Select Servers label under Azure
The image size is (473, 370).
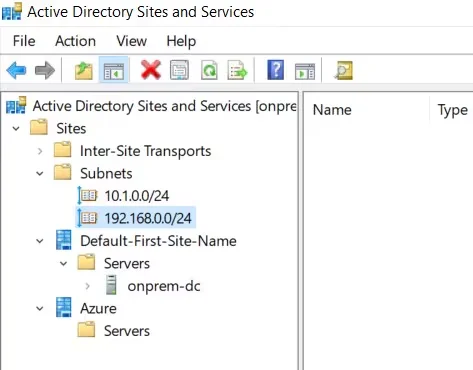127,331
